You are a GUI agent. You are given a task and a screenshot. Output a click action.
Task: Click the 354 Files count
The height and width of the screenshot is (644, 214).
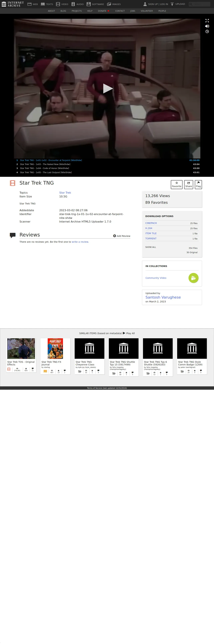(x=193, y=248)
